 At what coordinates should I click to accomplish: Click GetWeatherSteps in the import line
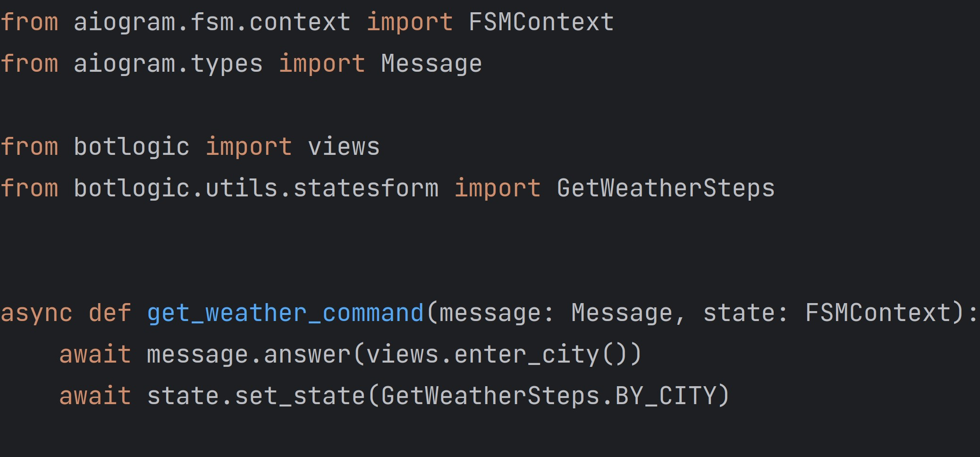(666, 188)
